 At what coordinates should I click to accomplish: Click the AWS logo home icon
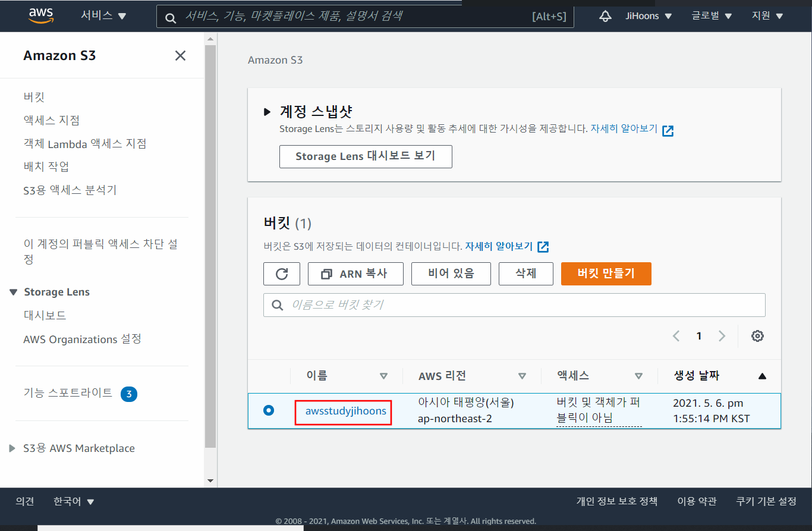click(42, 16)
